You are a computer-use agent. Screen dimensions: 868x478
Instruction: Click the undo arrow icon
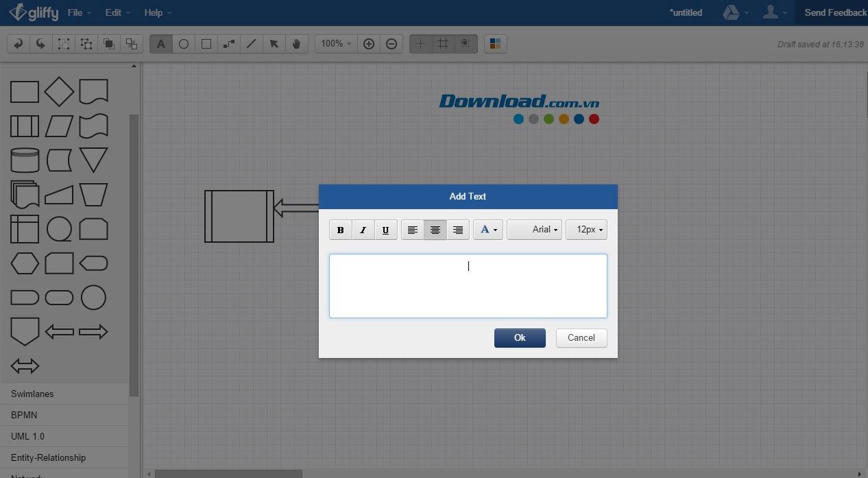pos(19,44)
